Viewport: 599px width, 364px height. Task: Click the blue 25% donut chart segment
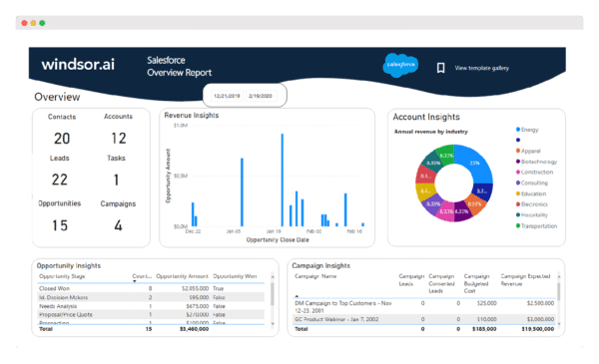(x=475, y=163)
